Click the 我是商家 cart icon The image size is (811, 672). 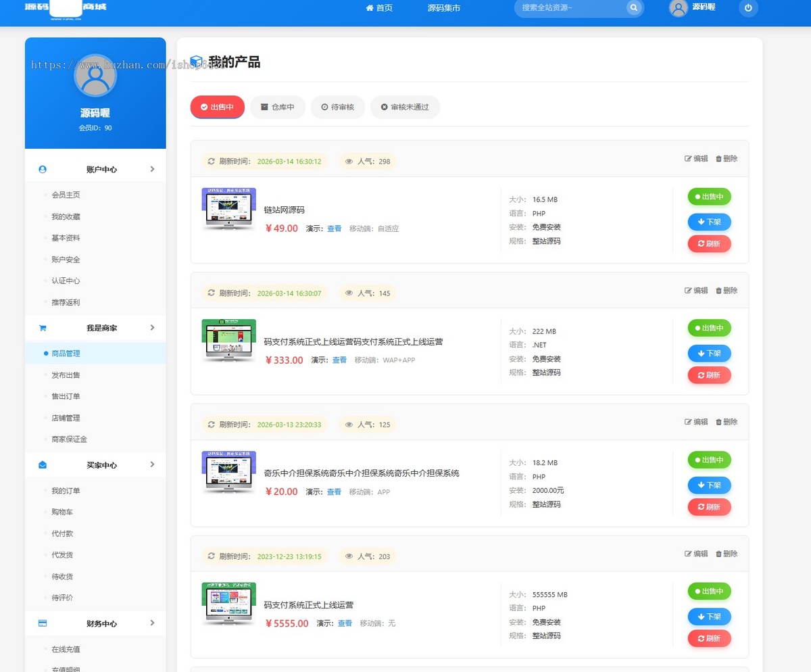coord(43,328)
